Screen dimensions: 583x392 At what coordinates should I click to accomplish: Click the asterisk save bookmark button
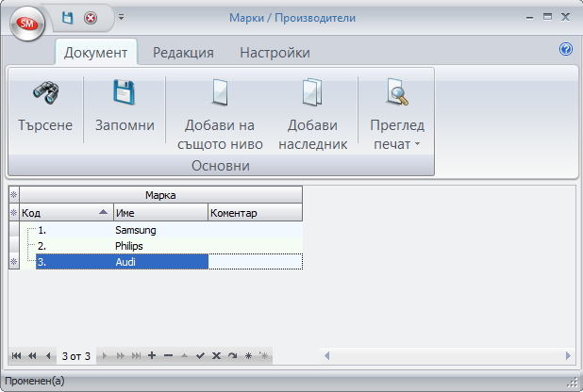click(x=248, y=355)
